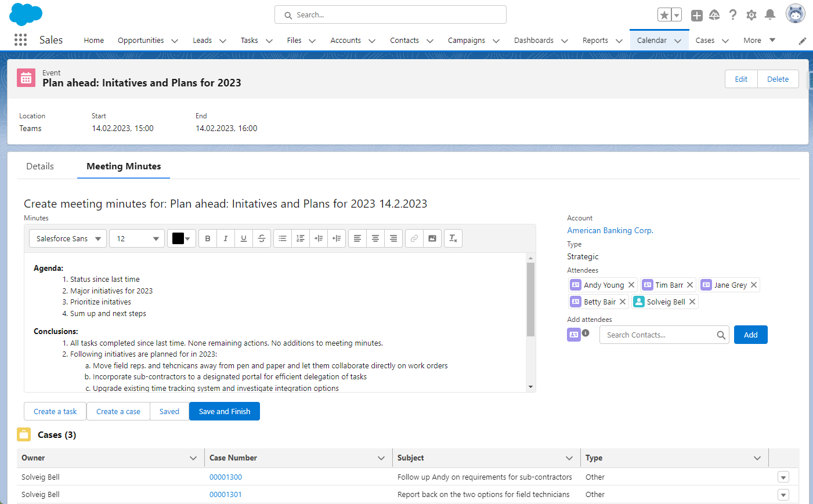Open the Setup gear icon
This screenshot has width=813, height=504.
pyautogui.click(x=751, y=15)
